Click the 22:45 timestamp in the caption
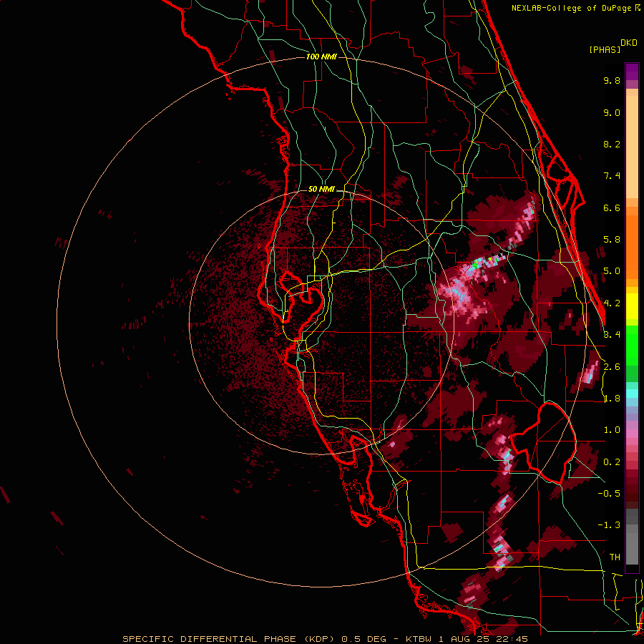The width and height of the screenshot is (644, 644). coord(511,639)
